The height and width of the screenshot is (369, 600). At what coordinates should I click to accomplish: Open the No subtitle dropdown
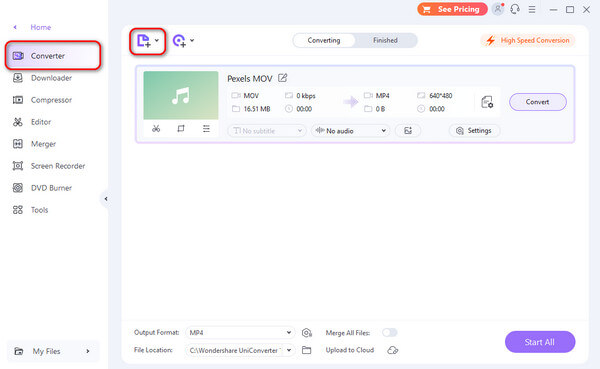267,131
